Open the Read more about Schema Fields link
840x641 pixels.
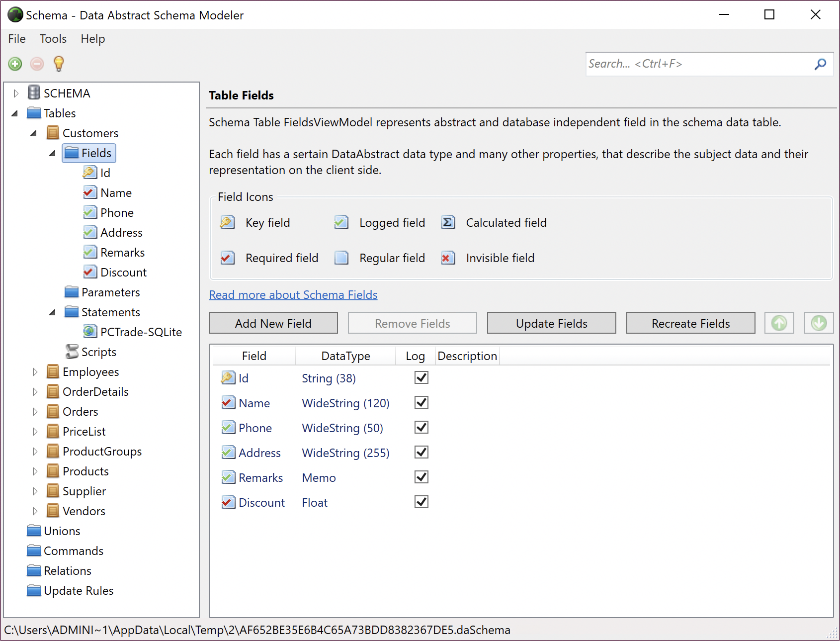point(292,294)
